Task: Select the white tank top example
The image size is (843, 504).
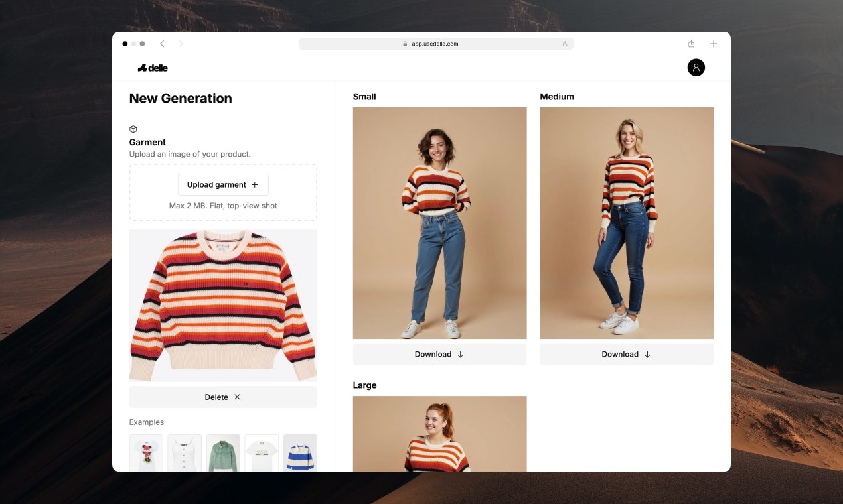Action: coord(185,453)
